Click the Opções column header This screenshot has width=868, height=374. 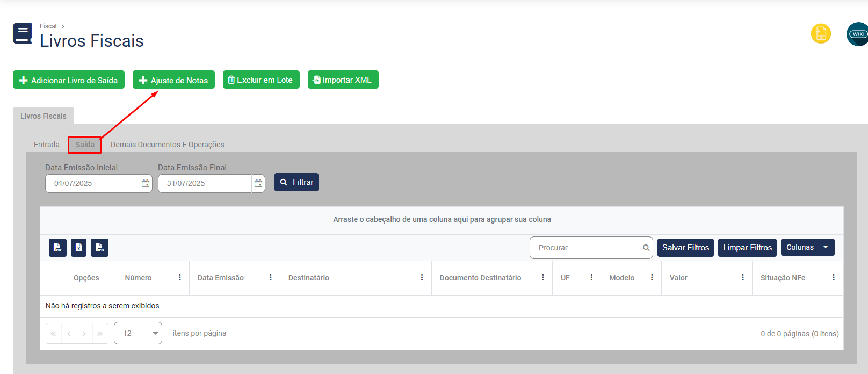[86, 278]
